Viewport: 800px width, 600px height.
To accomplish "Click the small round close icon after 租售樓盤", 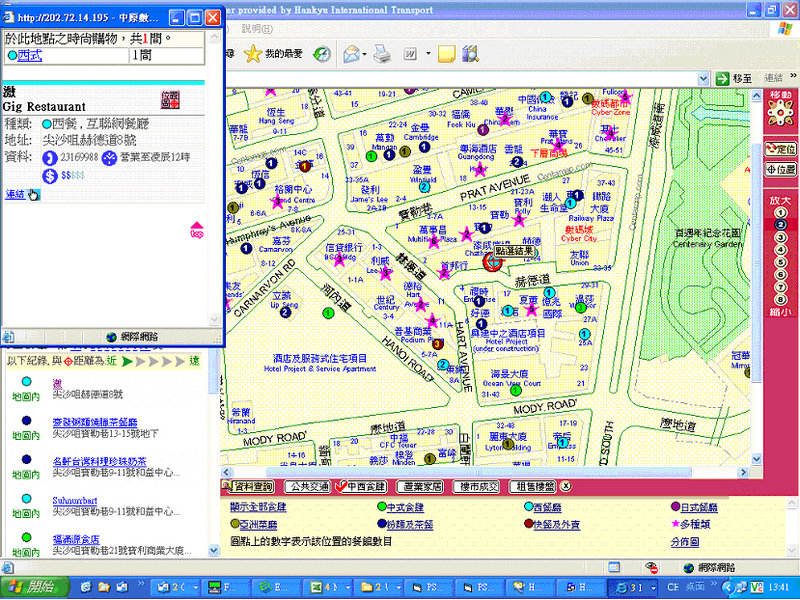I will 566,487.
